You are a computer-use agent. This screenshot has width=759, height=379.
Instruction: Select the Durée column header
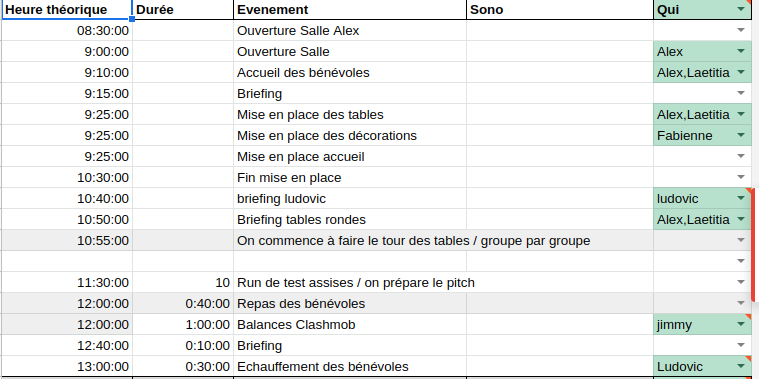point(183,10)
